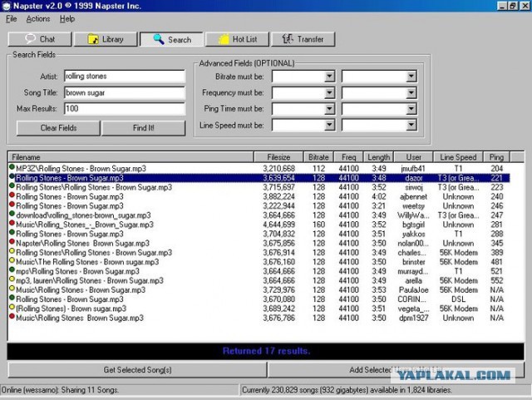
Task: Click status dot for selected dazor row
Action: point(12,176)
